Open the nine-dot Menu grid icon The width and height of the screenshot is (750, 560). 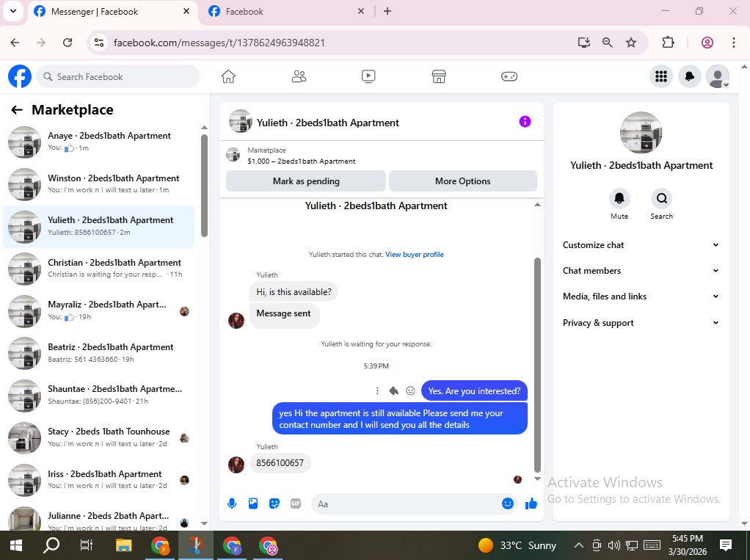point(661,76)
